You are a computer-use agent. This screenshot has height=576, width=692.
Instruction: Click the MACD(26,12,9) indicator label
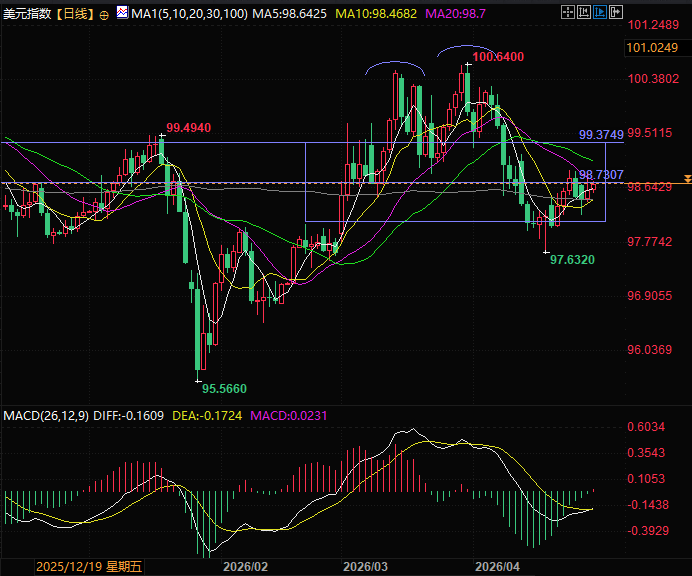coord(46,416)
